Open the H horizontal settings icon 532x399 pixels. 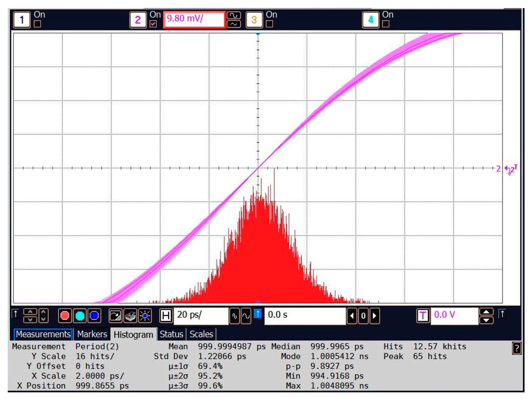coord(166,316)
